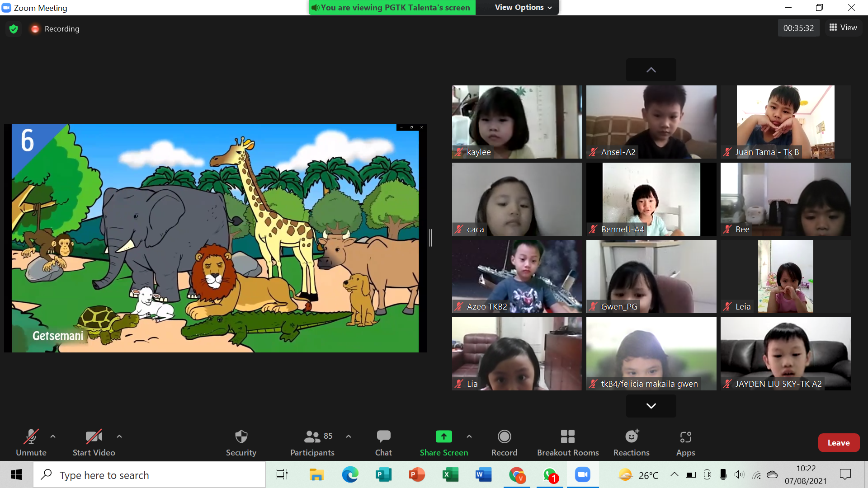Image resolution: width=868 pixels, height=488 pixels.
Task: Expand participants options arrow
Action: [349, 436]
